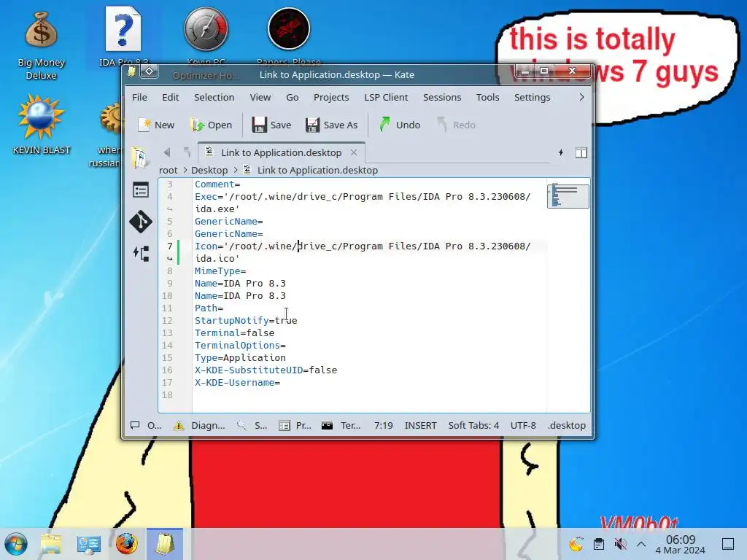Go to previous tab arrow

pyautogui.click(x=167, y=152)
